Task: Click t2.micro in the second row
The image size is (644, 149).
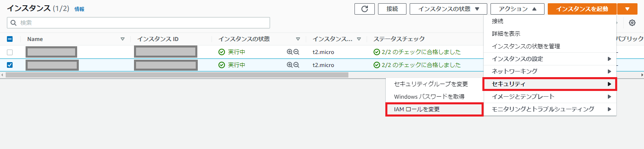Action: click(323, 65)
